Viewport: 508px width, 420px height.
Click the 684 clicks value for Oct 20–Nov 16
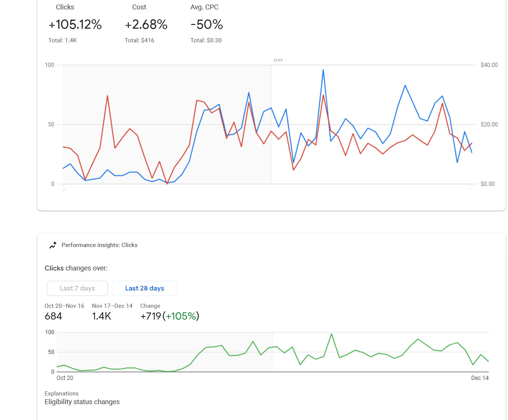[x=53, y=316]
